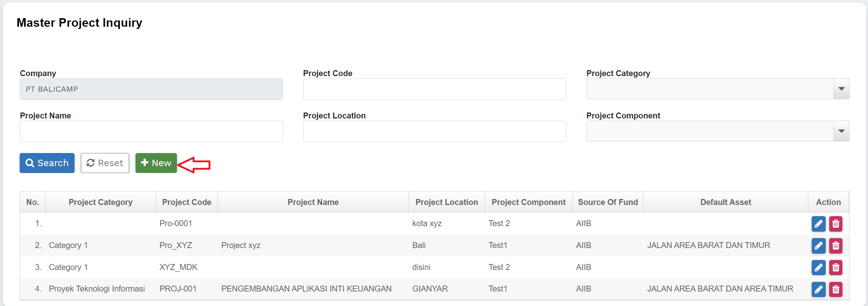Click into the Project Name field
Viewport: 868px width, 306px height.
tap(151, 131)
